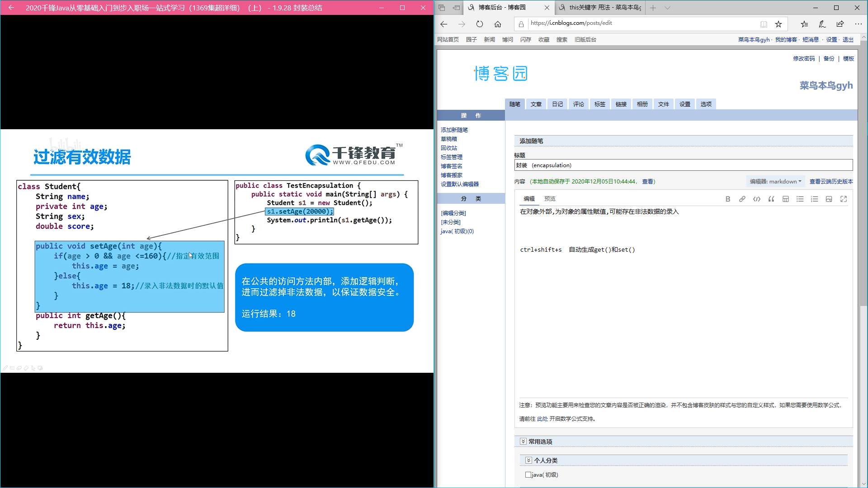This screenshot has width=868, height=488.
Task: Insert code block using code icon
Action: pos(756,199)
